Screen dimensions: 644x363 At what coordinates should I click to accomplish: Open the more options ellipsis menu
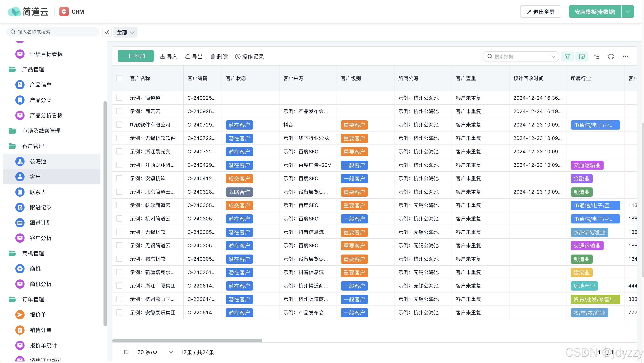[x=625, y=57]
